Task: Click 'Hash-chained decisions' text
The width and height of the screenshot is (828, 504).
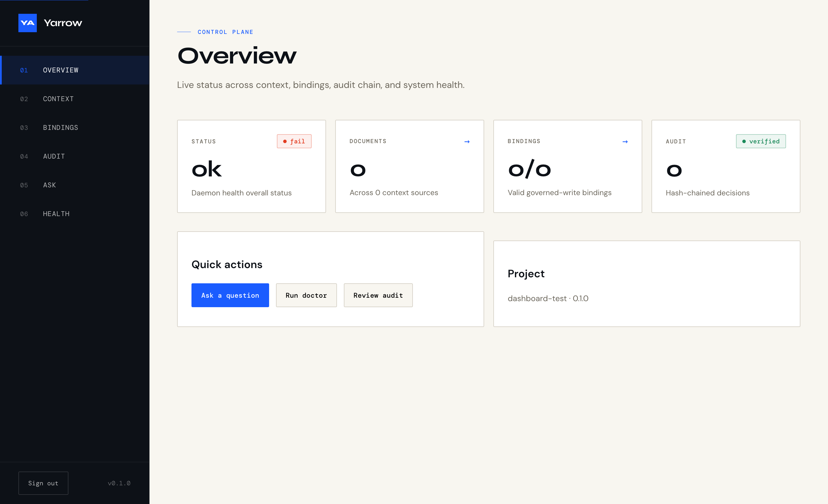Action: [x=707, y=193]
